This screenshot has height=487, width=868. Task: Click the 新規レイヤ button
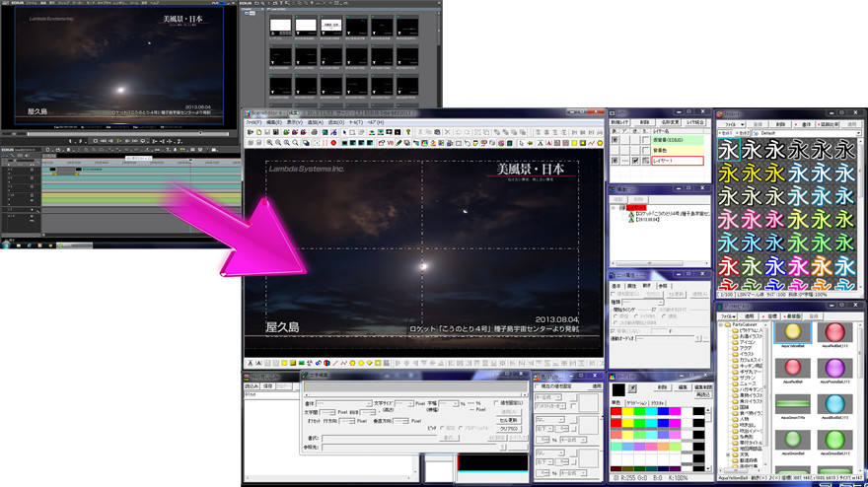click(x=619, y=122)
